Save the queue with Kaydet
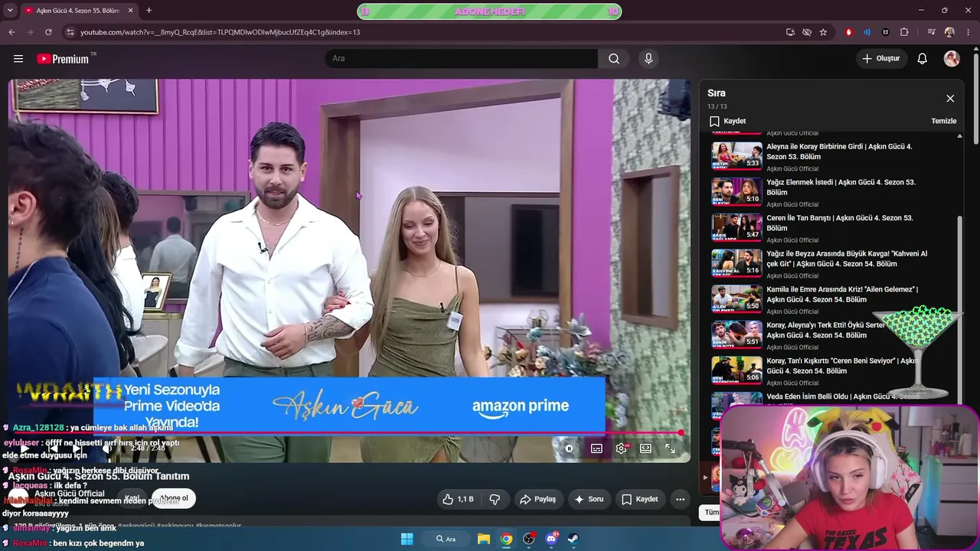 click(x=727, y=121)
